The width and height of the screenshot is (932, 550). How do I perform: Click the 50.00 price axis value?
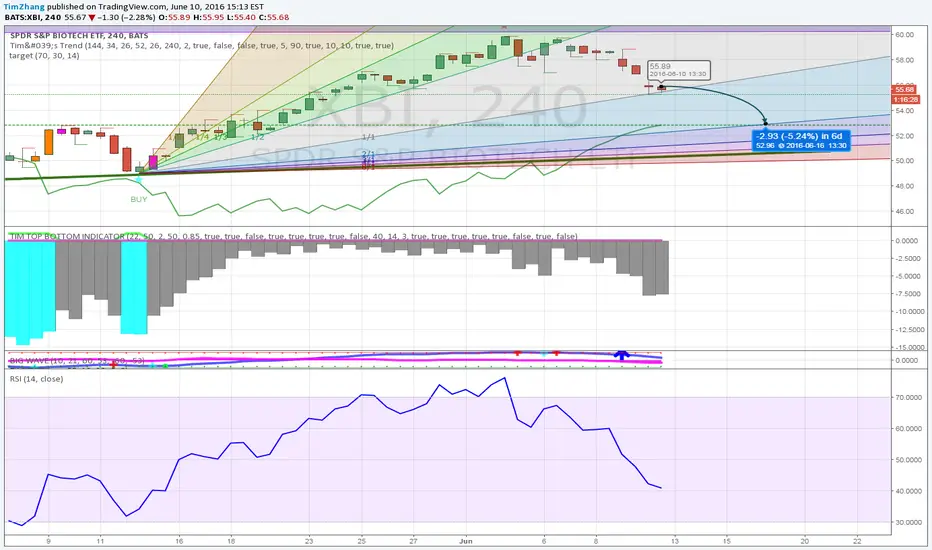pos(904,161)
